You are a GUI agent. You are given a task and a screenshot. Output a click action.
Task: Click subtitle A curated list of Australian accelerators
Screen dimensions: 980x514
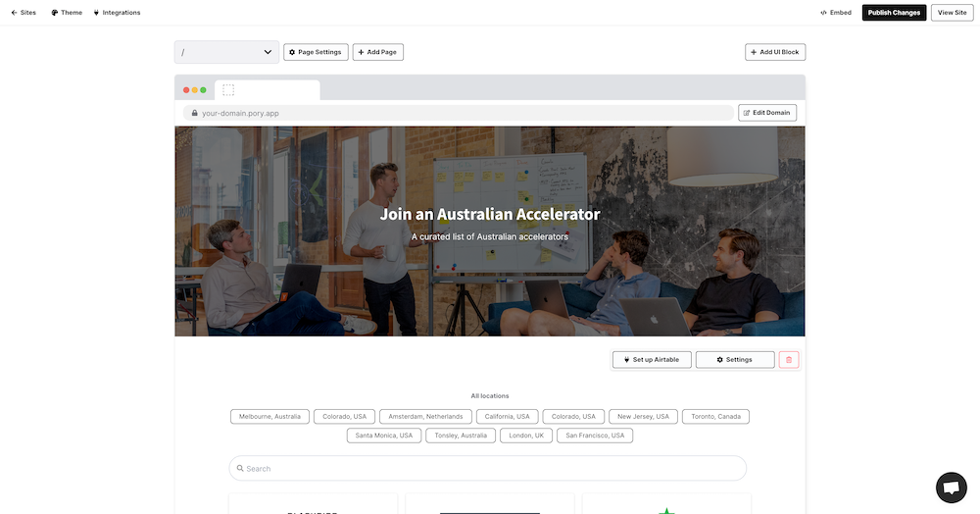490,236
